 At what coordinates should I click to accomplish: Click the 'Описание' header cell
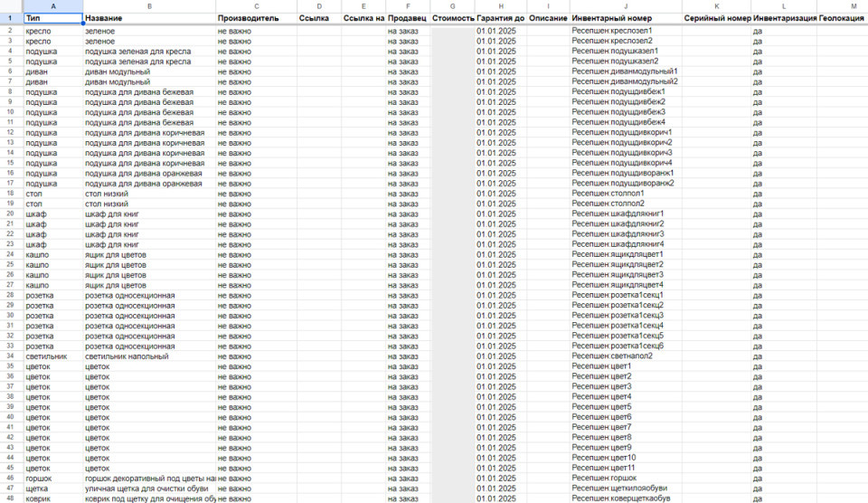[549, 18]
